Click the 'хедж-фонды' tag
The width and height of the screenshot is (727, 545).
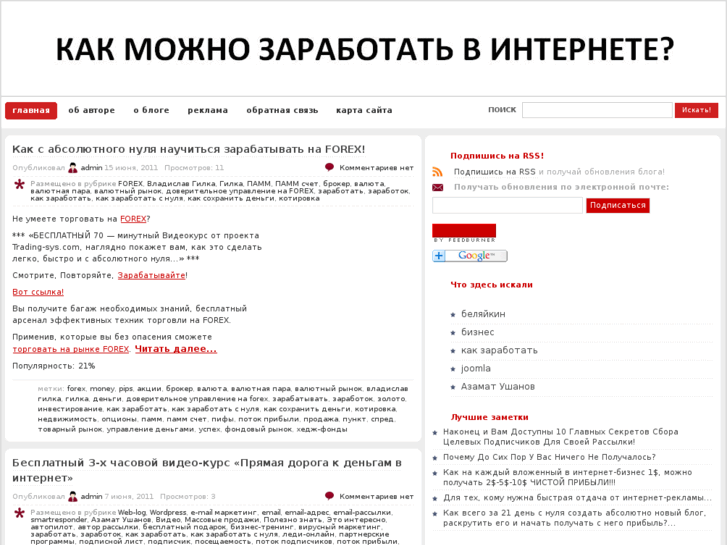click(322, 430)
